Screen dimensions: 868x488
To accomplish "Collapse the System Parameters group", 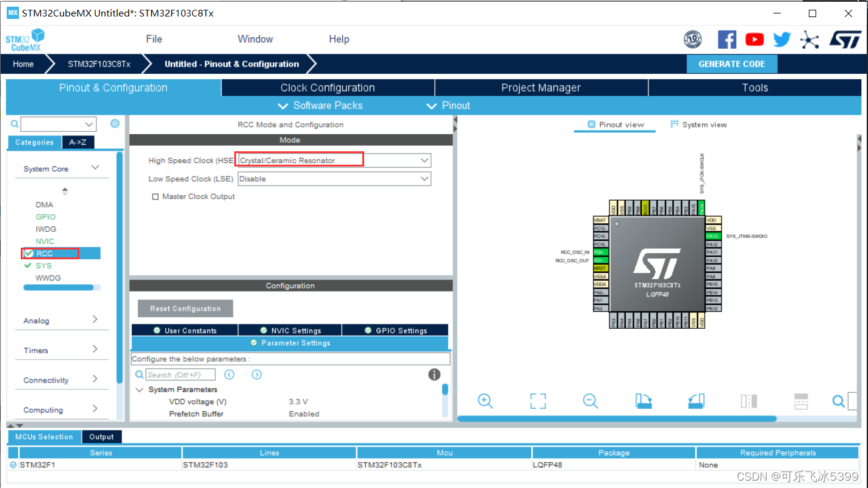I will [x=140, y=389].
